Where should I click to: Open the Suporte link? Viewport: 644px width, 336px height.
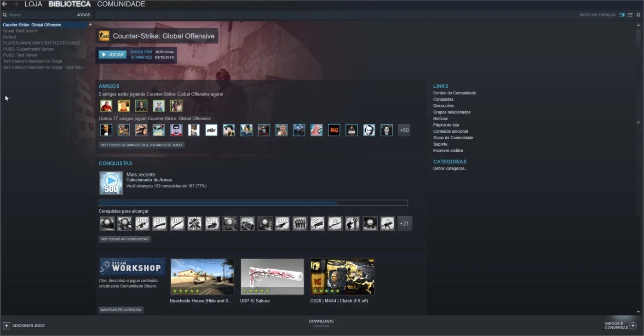tap(440, 144)
